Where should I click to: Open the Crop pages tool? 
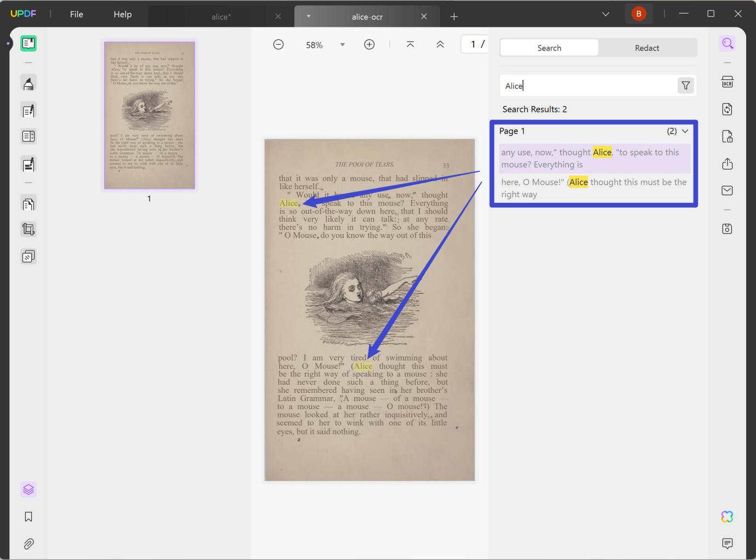click(x=29, y=229)
